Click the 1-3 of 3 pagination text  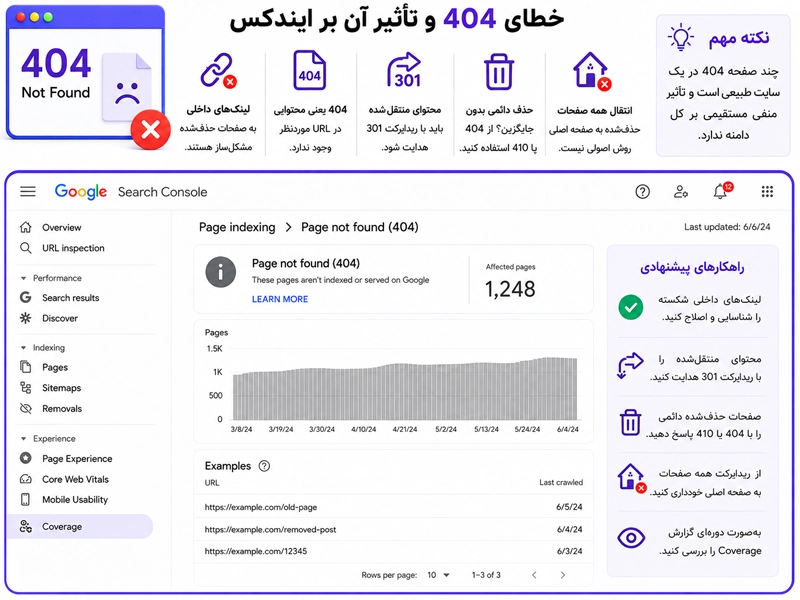click(486, 575)
